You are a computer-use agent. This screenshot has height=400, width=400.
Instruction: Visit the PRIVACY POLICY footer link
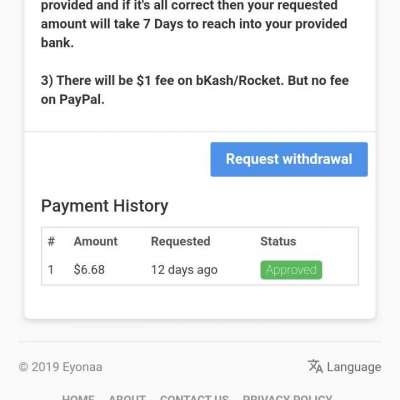pyautogui.click(x=287, y=397)
